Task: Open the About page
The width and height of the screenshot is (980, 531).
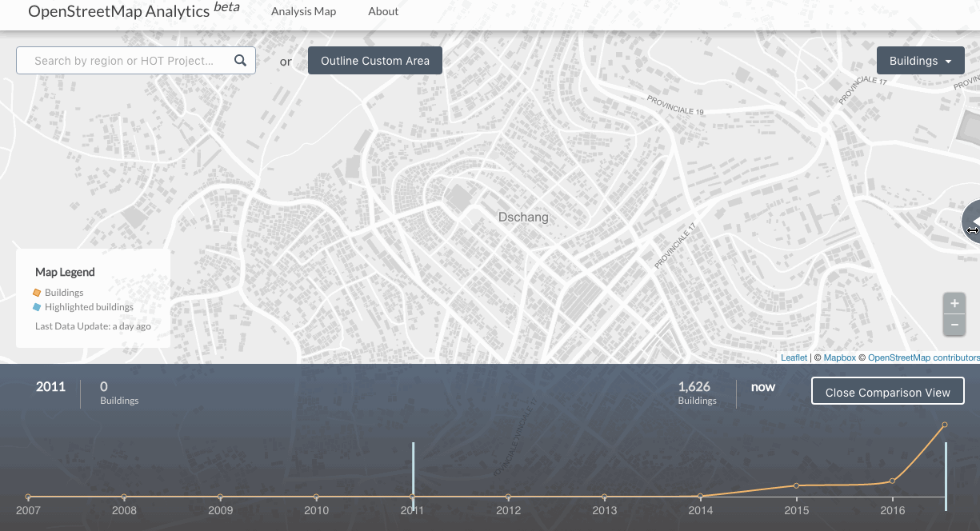Action: click(x=383, y=11)
